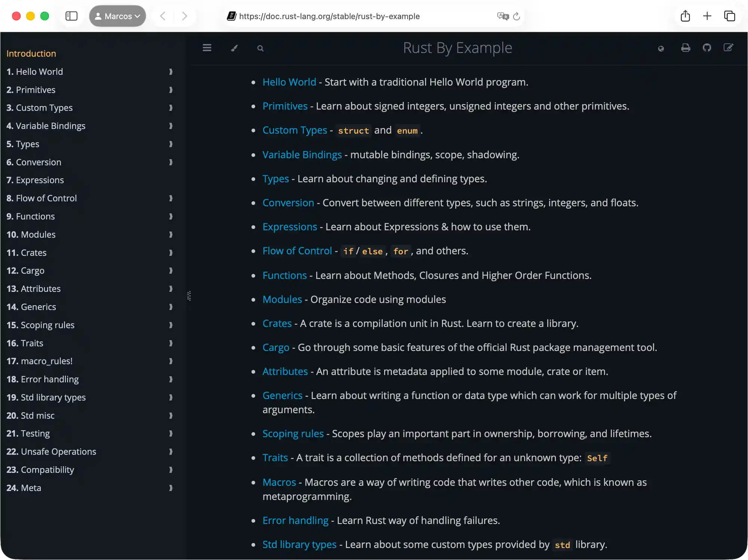Select the print icon
The height and width of the screenshot is (560, 748).
[x=685, y=48]
